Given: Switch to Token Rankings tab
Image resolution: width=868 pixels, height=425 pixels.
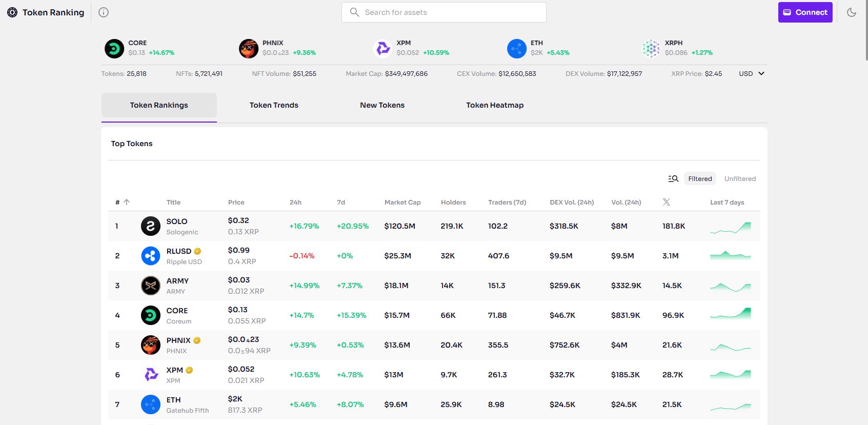Looking at the screenshot, I should (159, 105).
